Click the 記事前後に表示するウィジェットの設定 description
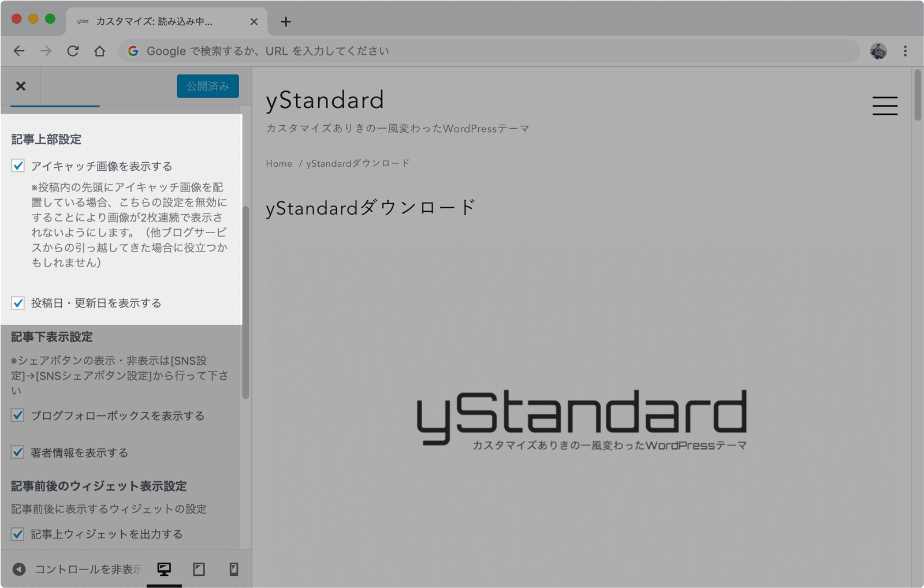The image size is (924, 588). (x=109, y=509)
